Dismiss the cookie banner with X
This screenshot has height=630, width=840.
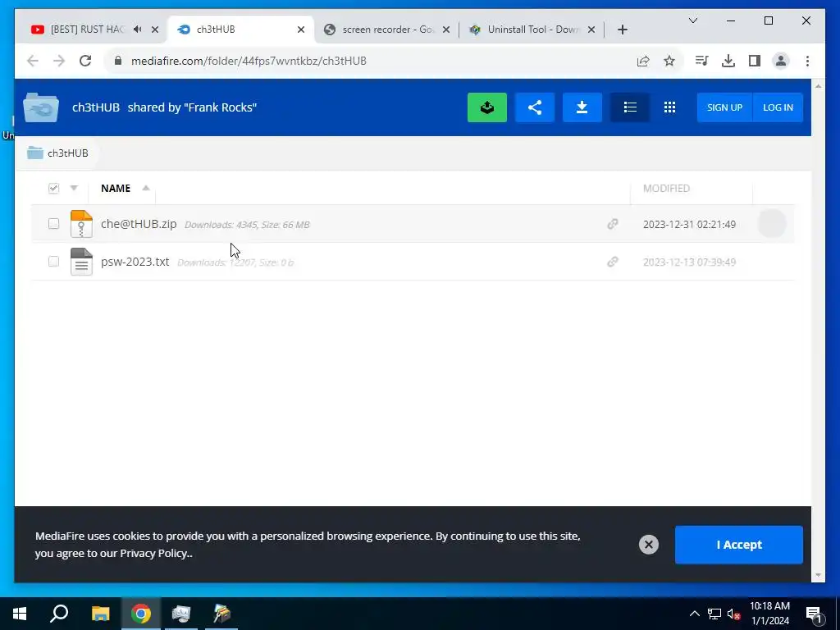point(648,545)
